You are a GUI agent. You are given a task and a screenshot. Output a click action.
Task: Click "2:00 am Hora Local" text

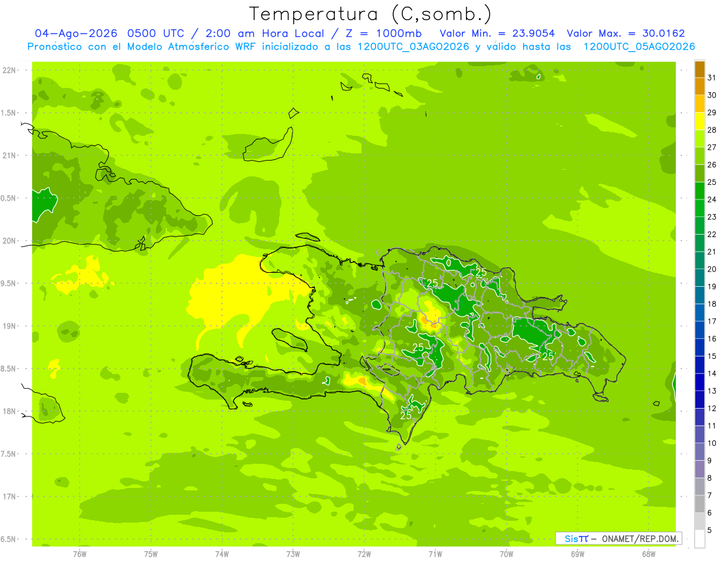265,33
